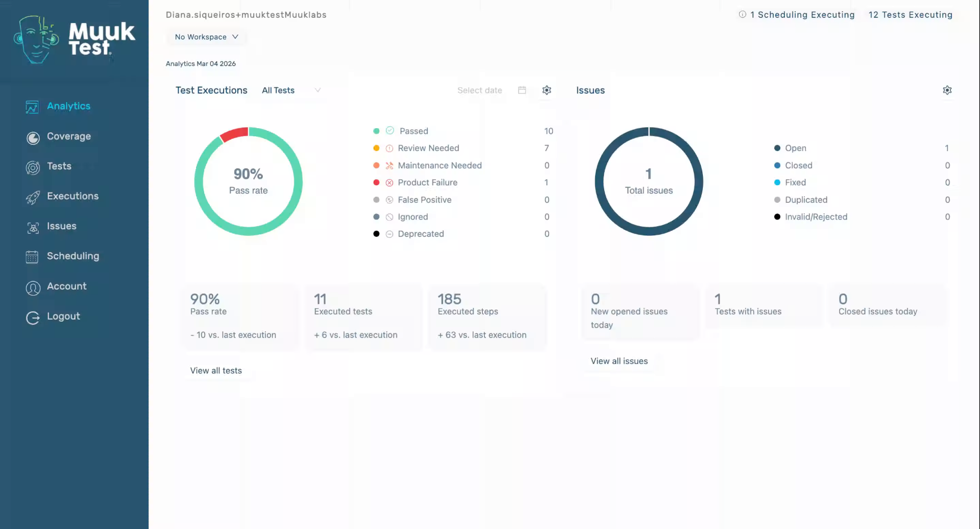Click the MuukTest face logo
This screenshot has width=980, height=529.
tap(36, 40)
